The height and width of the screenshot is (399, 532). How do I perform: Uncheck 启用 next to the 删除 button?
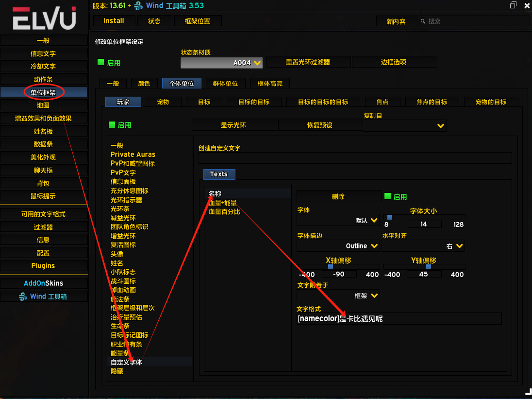tap(387, 197)
